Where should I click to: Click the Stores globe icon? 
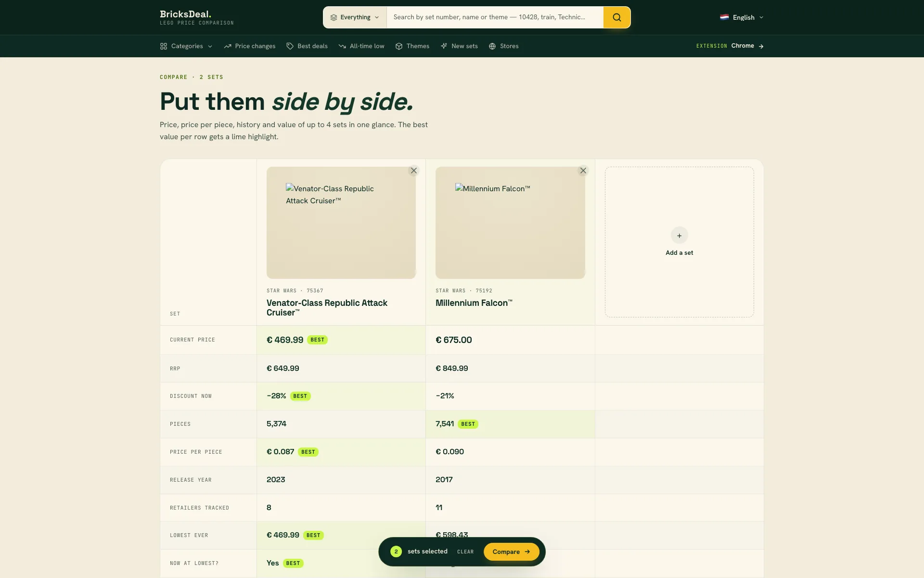[x=492, y=46]
